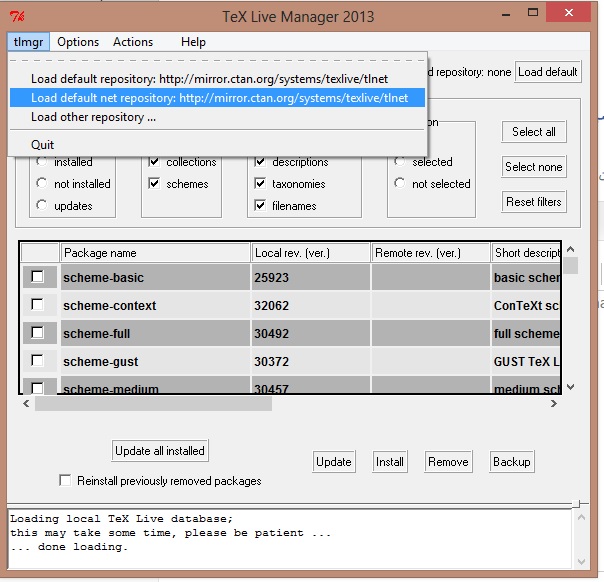Check the scheme-full row checkbox

click(37, 332)
